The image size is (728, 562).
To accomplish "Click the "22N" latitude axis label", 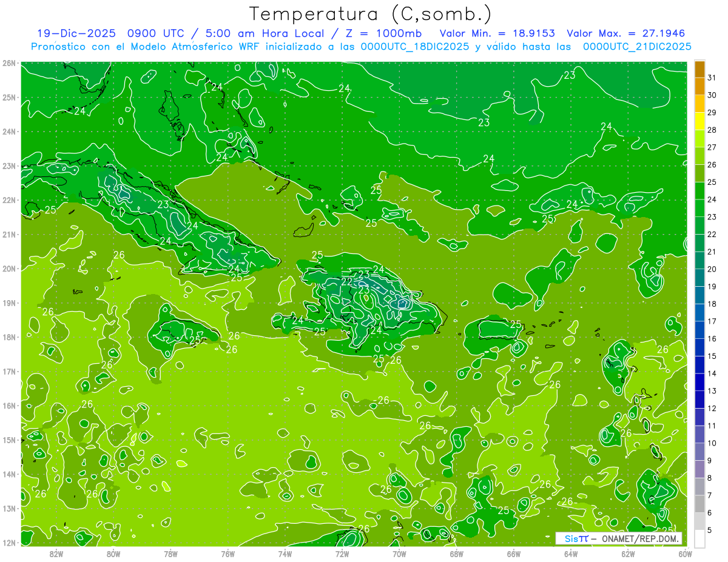I will (9, 200).
